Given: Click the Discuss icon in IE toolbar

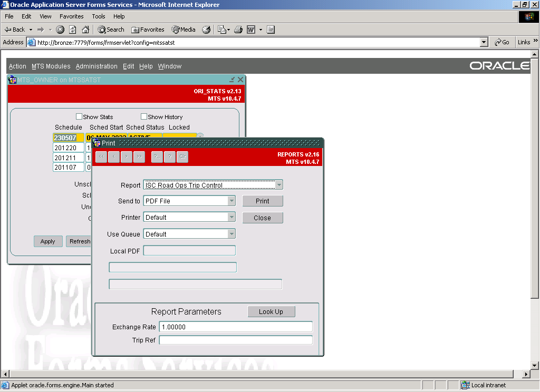Looking at the screenshot, I should (x=271, y=30).
